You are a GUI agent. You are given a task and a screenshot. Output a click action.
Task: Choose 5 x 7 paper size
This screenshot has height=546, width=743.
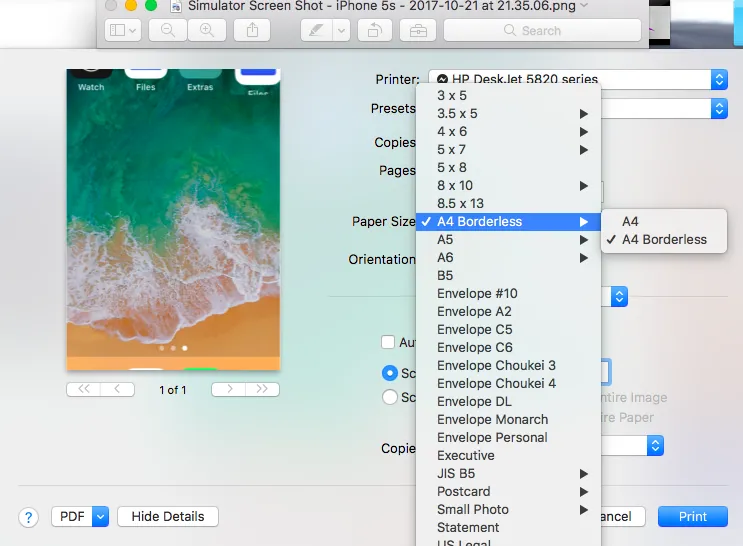click(508, 150)
